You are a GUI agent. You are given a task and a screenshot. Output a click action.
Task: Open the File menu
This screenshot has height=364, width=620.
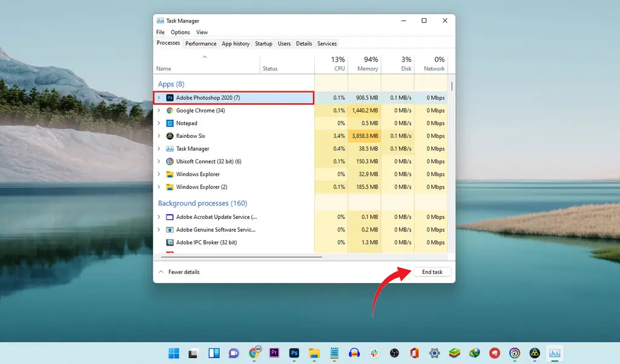[160, 33]
